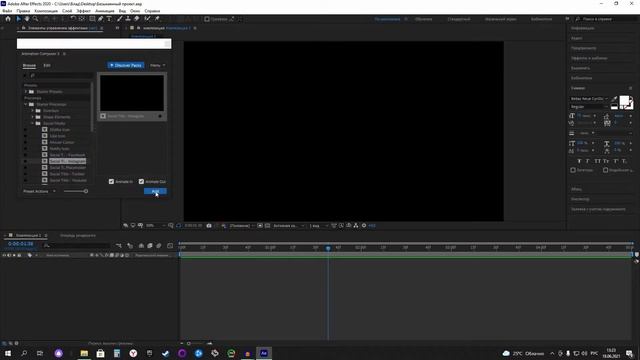Select the Zoom magnifier tool
Viewport: 640px width, 360px height.
36,19
